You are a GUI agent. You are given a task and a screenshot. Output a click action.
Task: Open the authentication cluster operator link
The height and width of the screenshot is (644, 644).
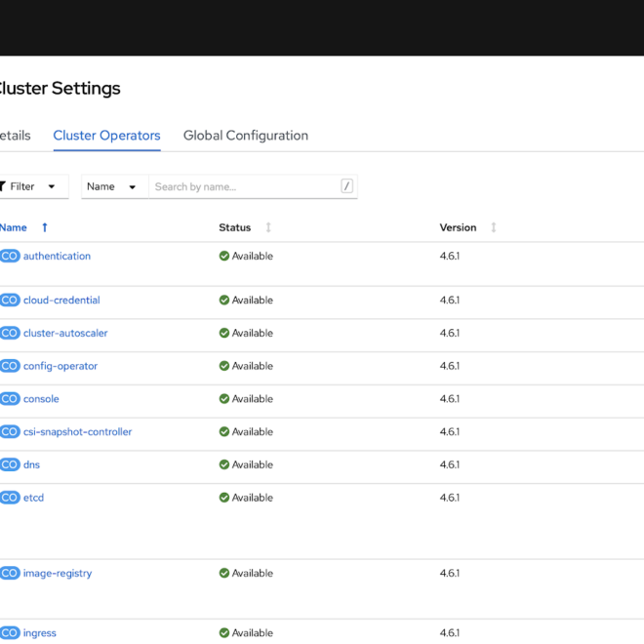[x=58, y=256]
